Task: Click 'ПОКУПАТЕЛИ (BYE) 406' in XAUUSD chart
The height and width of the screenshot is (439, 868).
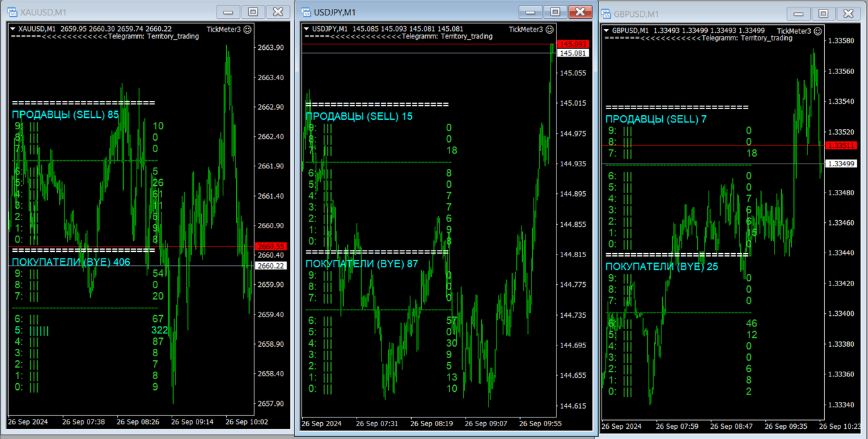Action: (71, 262)
